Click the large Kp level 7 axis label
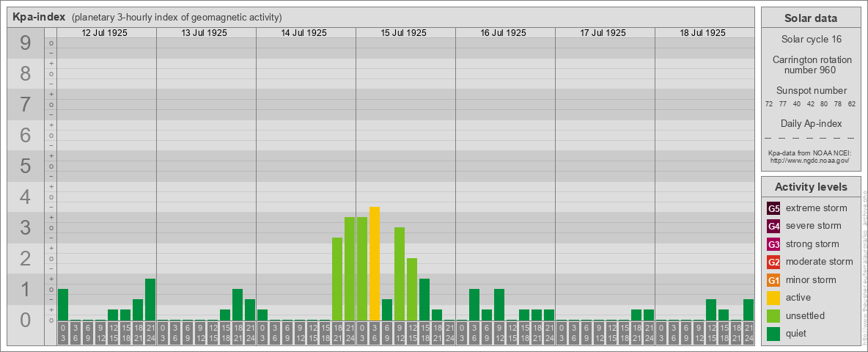The width and height of the screenshot is (868, 352). 26,105
